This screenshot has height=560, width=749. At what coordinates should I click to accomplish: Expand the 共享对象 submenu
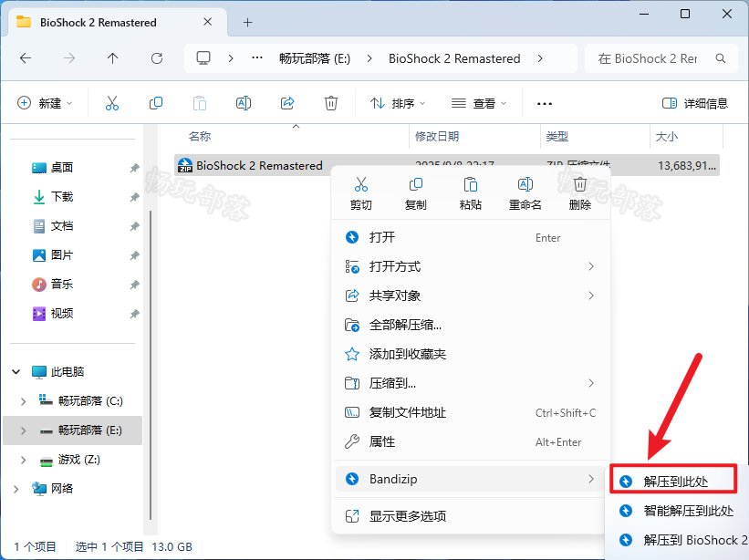click(x=591, y=296)
